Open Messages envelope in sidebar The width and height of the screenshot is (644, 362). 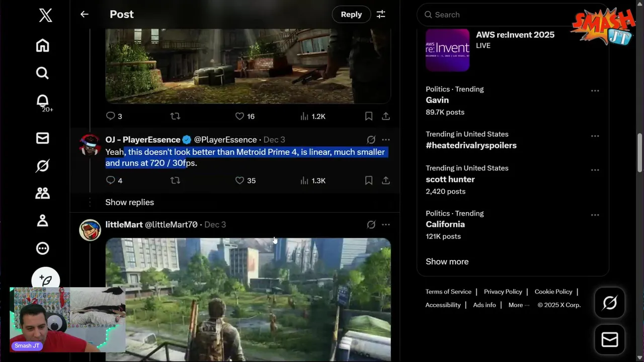coord(43,138)
